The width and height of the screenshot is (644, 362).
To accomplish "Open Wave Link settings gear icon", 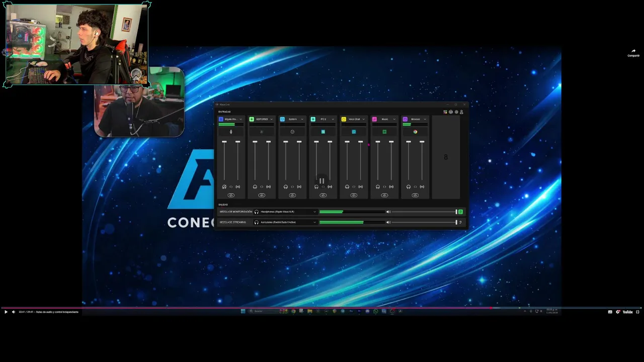I will point(456,112).
